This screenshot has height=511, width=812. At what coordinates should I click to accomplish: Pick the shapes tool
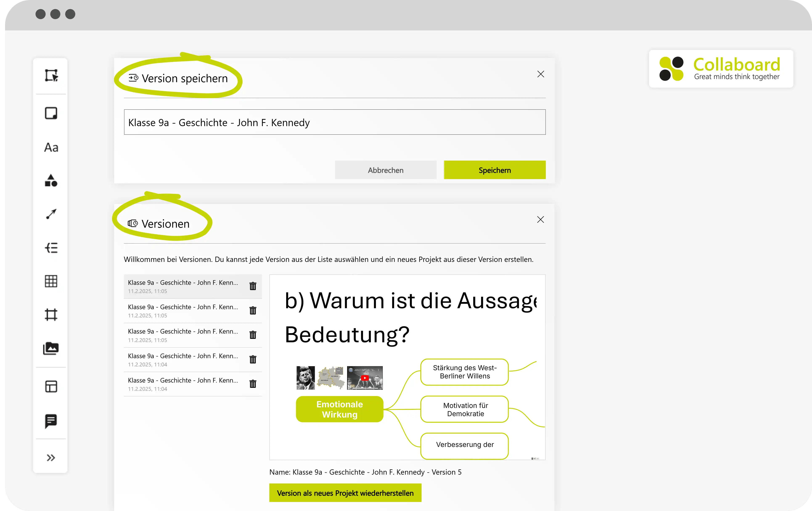(51, 181)
